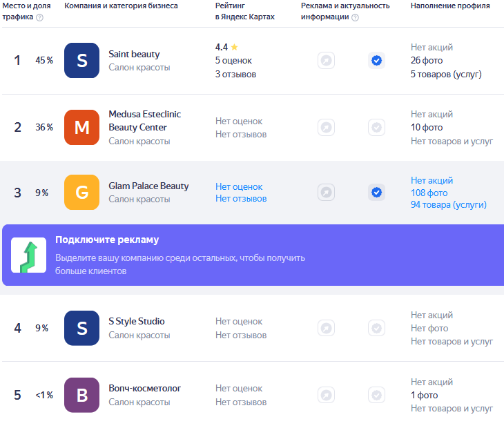This screenshot has height=428, width=504.
Task: Click the '26 фото' text
Action: (427, 61)
